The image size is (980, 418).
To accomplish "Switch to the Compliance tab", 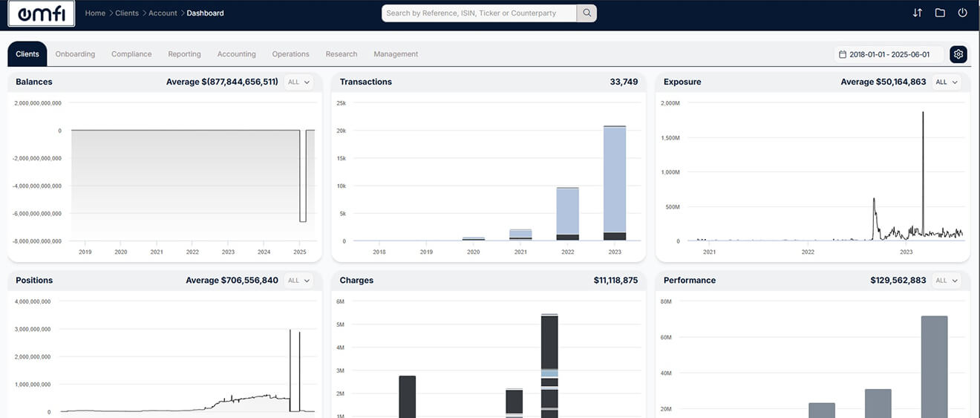I will [131, 54].
